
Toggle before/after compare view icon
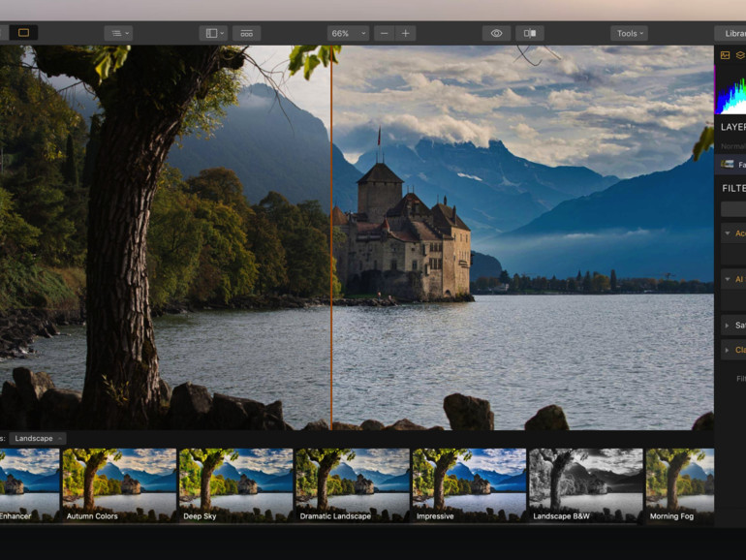(x=530, y=33)
